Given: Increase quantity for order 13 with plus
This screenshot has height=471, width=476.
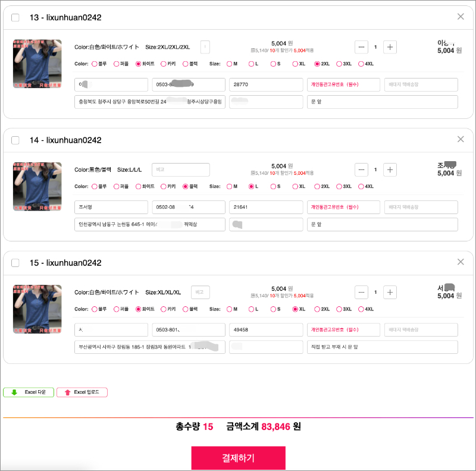Looking at the screenshot, I should click(x=390, y=47).
